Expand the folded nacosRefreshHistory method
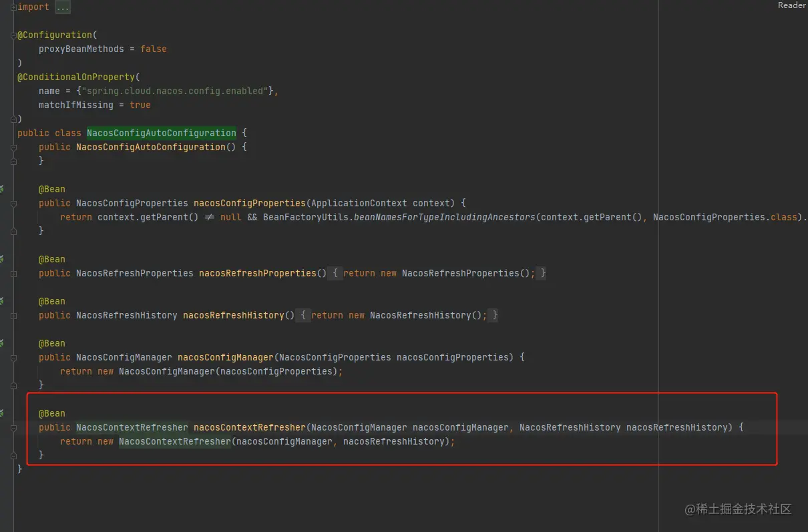 click(x=13, y=315)
